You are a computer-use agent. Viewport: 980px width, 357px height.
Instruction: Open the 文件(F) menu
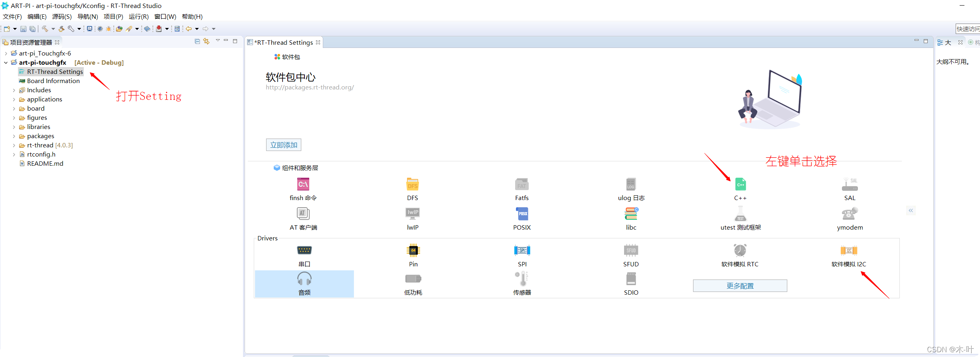[x=12, y=16]
